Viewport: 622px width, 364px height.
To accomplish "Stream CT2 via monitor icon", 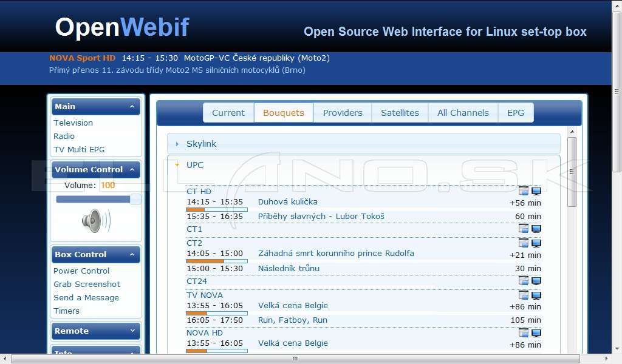I will 536,243.
